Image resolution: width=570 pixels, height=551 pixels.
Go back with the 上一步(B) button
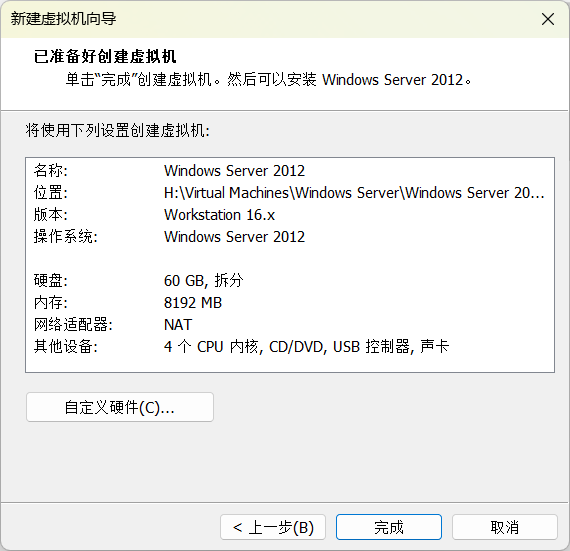pyautogui.click(x=273, y=527)
